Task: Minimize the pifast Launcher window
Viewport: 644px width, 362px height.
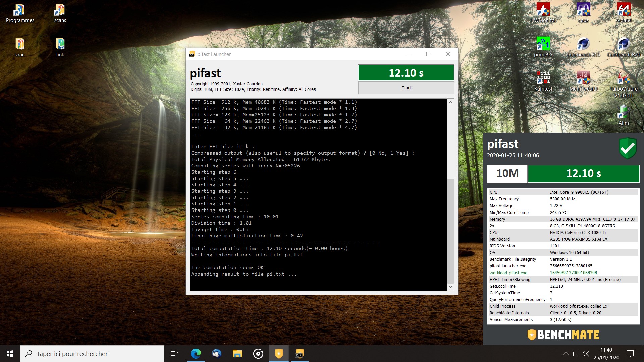Action: pos(409,54)
